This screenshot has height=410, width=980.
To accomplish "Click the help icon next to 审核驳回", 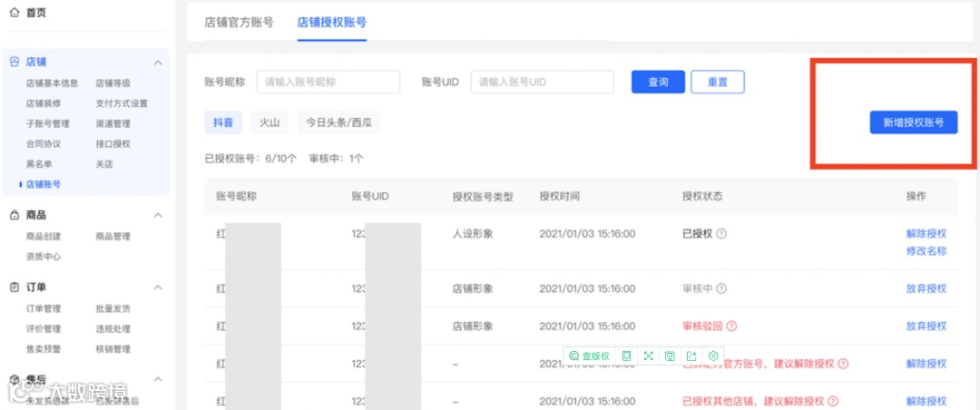I will (x=732, y=327).
